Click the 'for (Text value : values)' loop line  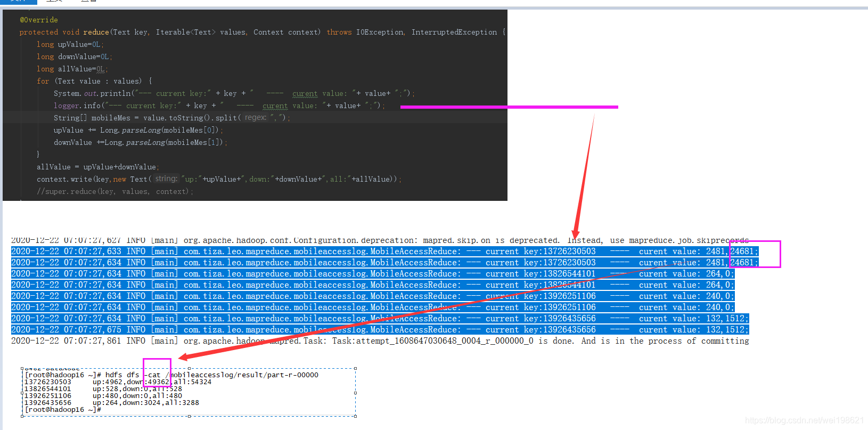click(94, 81)
